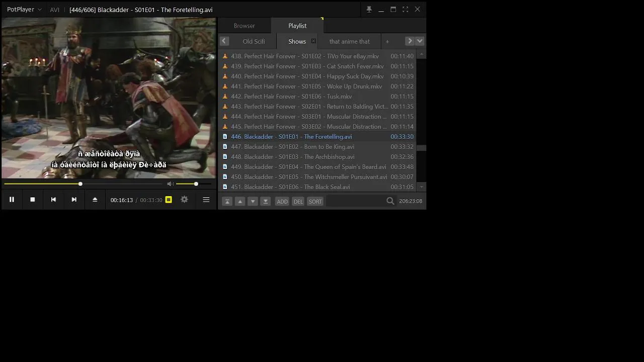Click the playlist search field

pos(355,201)
